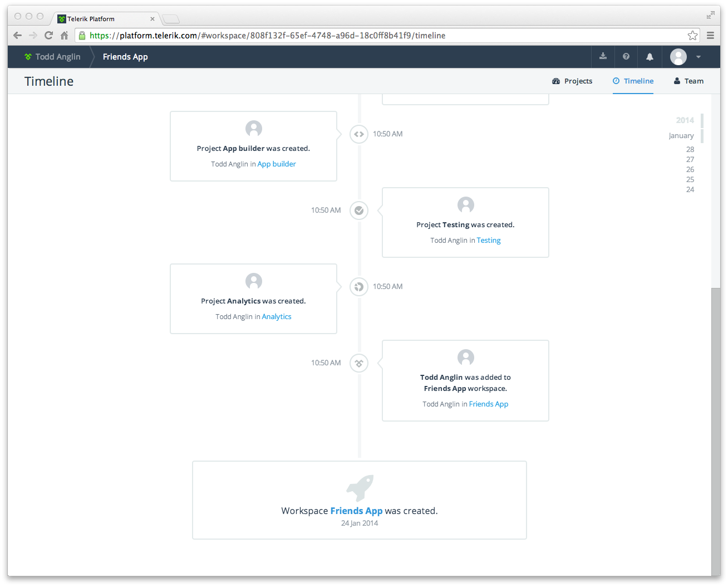Switch to the Projects tab
This screenshot has height=587, width=728.
pyautogui.click(x=572, y=81)
